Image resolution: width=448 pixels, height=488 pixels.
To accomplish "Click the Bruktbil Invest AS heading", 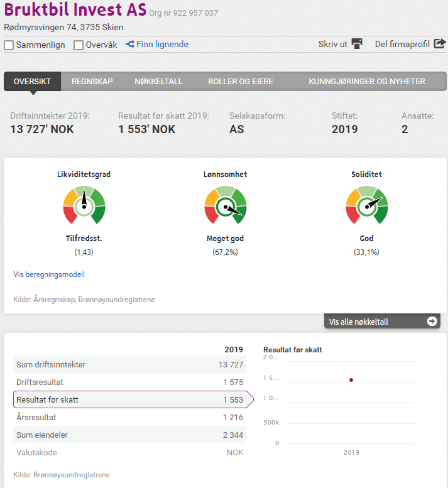I will (x=75, y=9).
